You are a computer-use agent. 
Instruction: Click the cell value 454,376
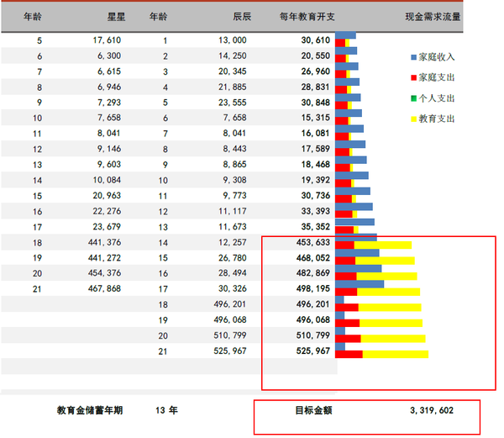[104, 273]
